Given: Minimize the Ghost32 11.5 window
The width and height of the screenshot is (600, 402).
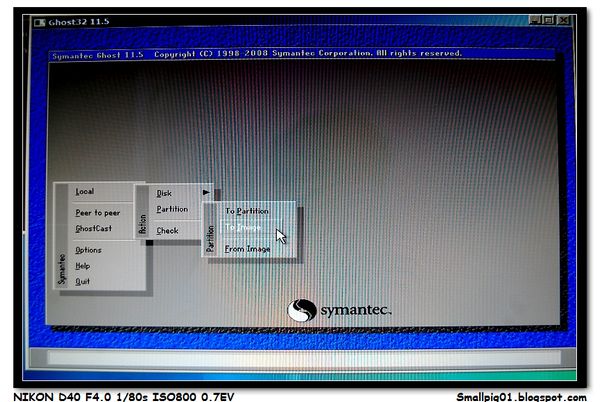Looking at the screenshot, I should point(535,20).
